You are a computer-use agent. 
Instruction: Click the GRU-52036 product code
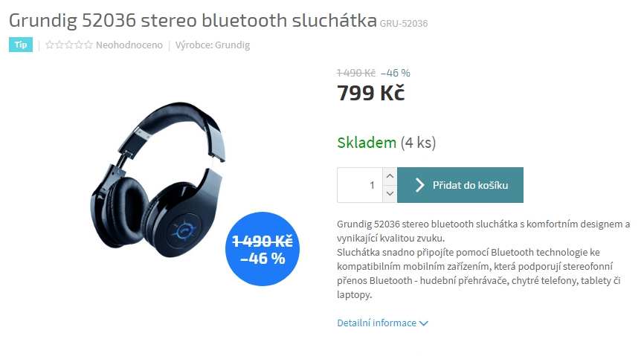[x=404, y=24]
